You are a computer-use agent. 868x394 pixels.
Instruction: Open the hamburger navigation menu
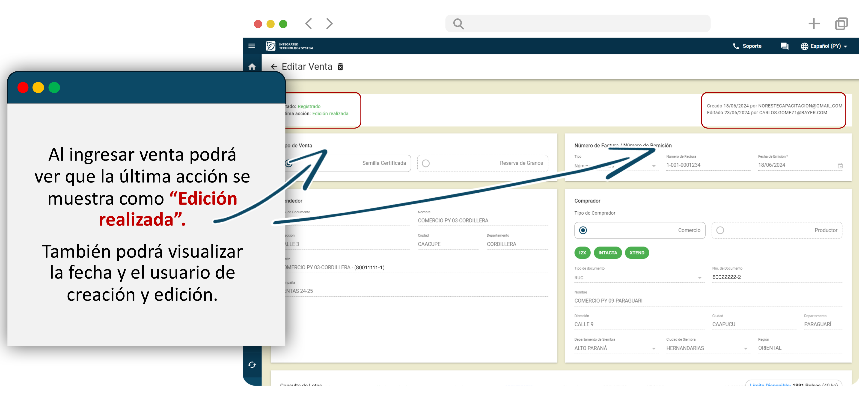coord(251,46)
